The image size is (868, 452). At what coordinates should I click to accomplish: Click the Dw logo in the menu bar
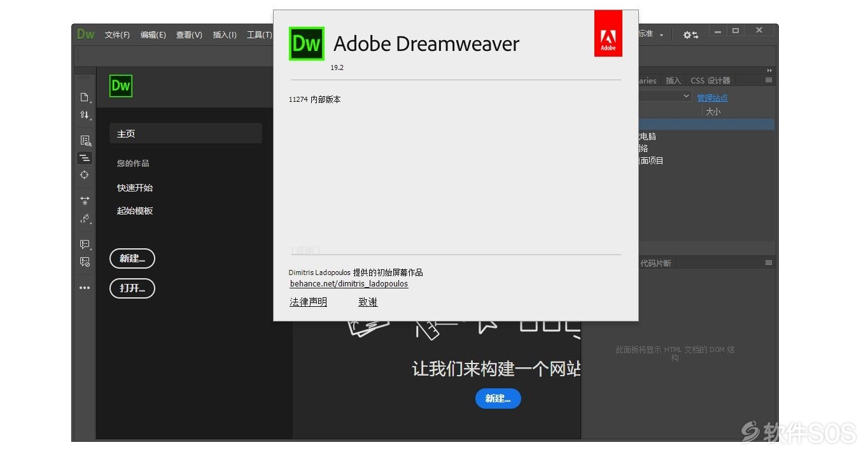[85, 34]
